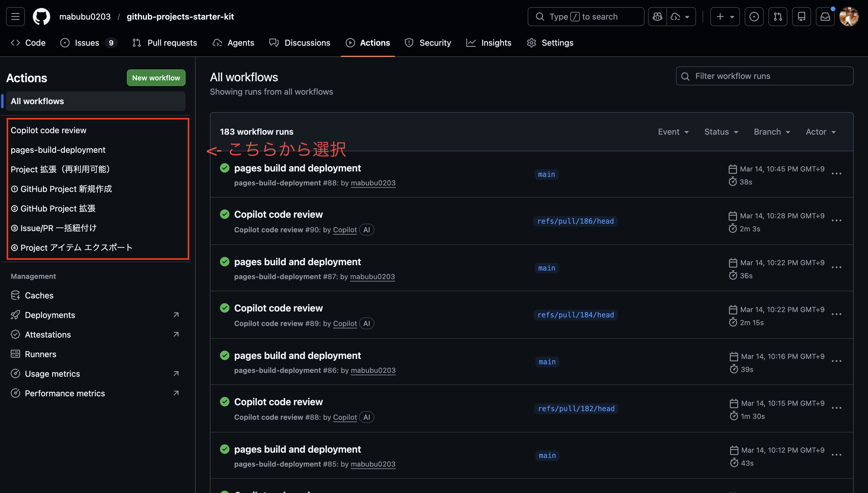Click the refs/pull/182/head branch label

pos(576,409)
